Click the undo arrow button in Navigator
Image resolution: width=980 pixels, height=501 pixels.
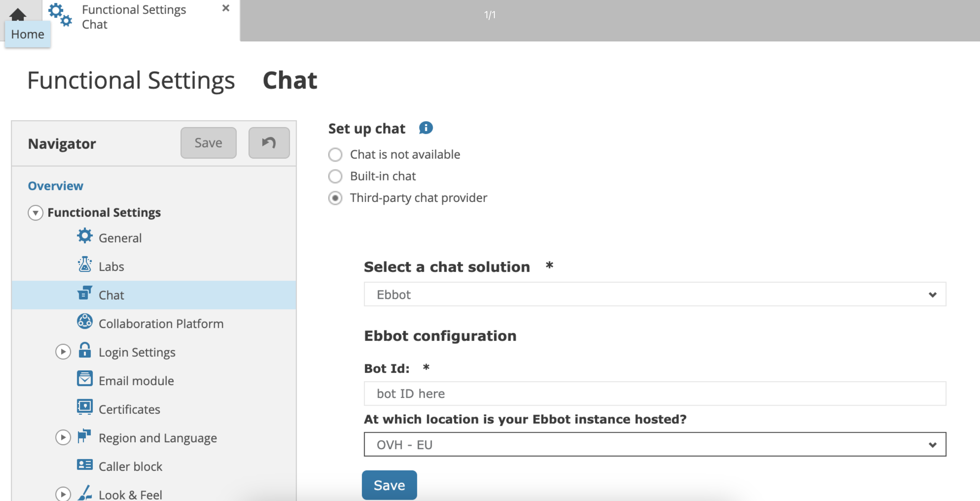pos(269,143)
